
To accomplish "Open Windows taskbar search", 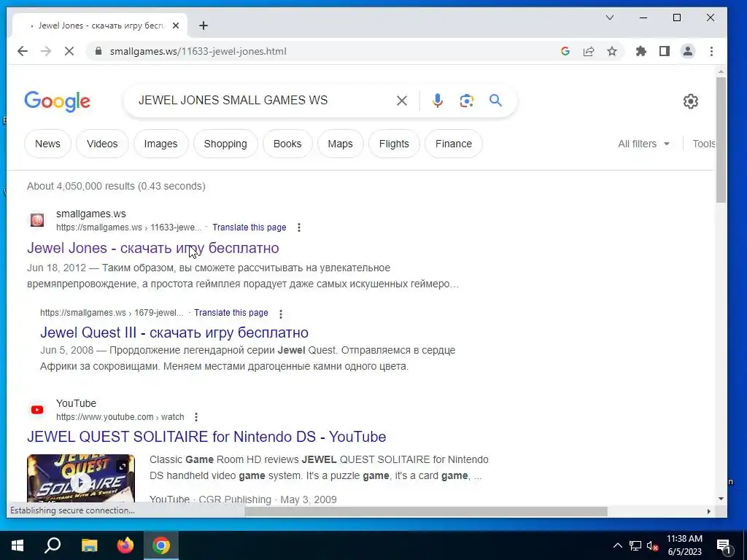I will tap(53, 545).
